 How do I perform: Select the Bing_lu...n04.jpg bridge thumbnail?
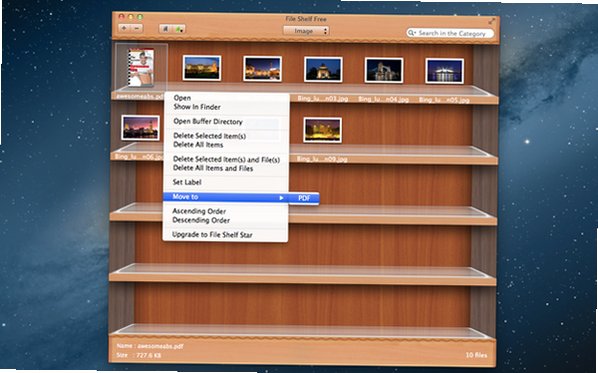384,70
